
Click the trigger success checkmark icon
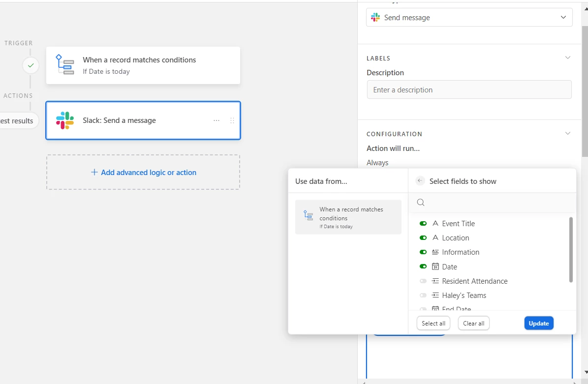click(x=31, y=65)
